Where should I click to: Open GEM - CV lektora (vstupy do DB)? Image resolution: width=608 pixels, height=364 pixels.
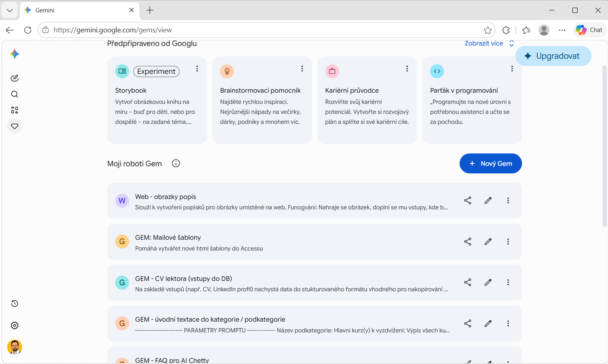(314, 282)
